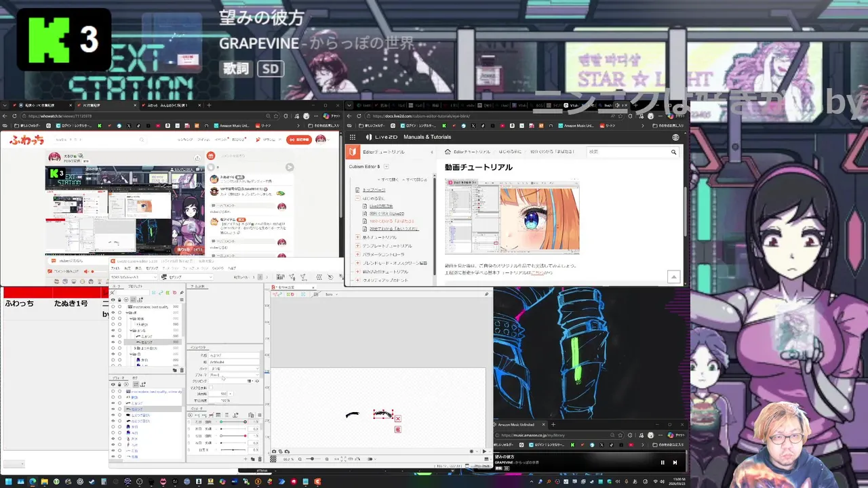The image size is (868, 488).
Task: Select edit level 1 in Cubism toolbar
Action: click(254, 277)
